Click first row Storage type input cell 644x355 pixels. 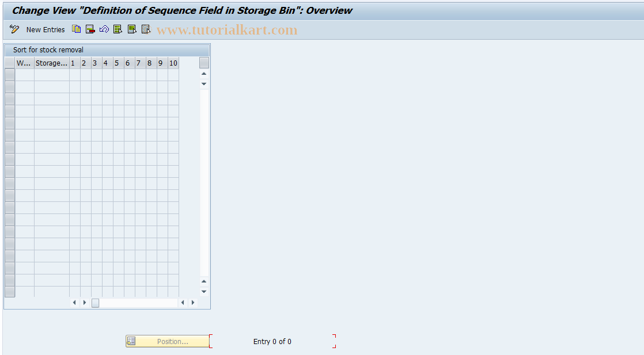(52, 75)
